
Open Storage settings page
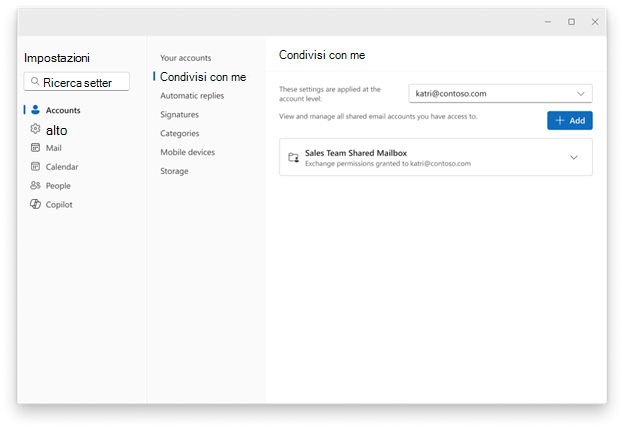tap(174, 171)
